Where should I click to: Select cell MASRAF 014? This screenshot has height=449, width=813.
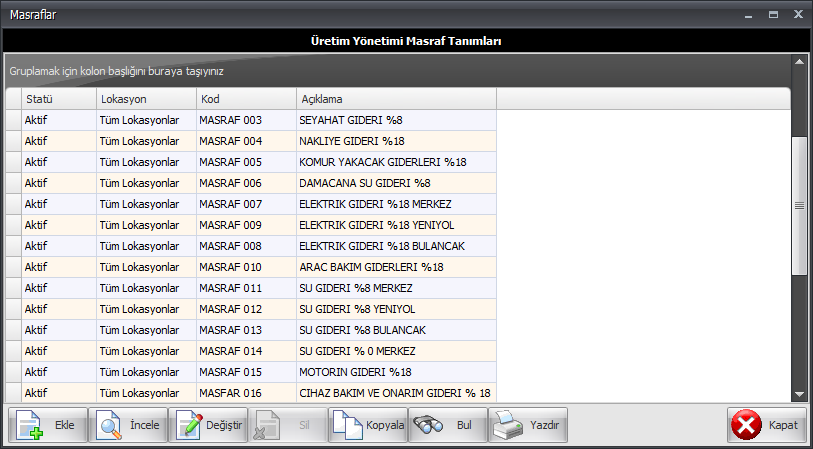(246, 351)
